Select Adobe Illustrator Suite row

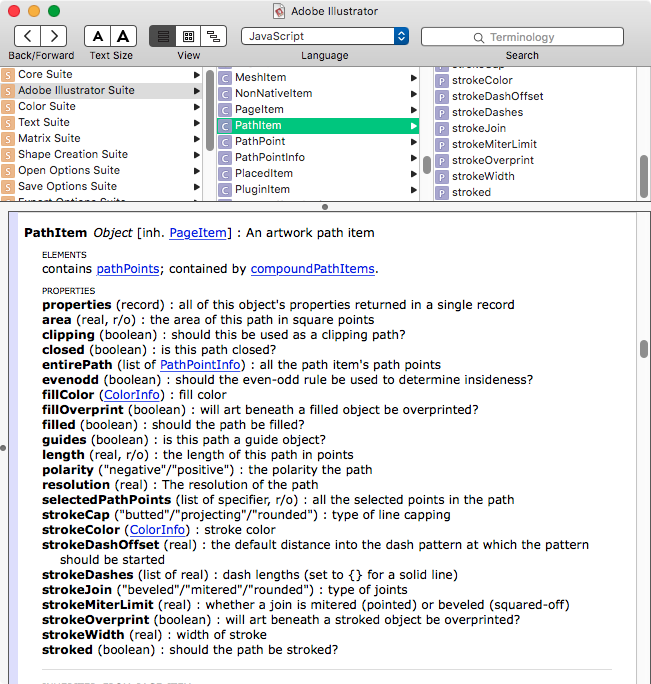pyautogui.click(x=101, y=91)
